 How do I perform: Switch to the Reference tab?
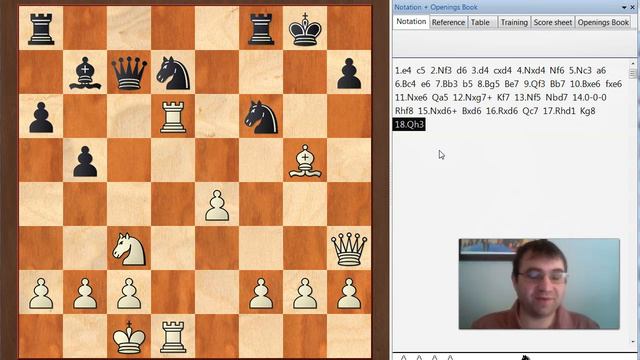(x=448, y=22)
